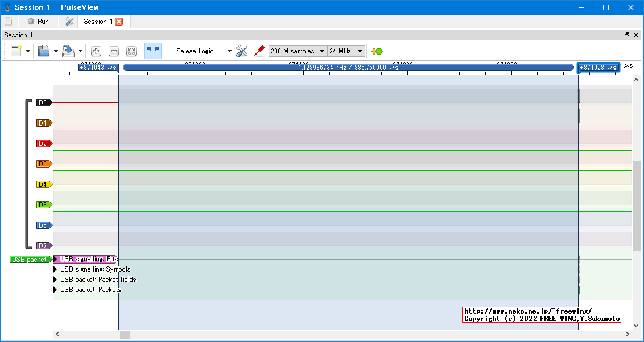
Task: Zoom in on the waveform
Action: click(96, 51)
